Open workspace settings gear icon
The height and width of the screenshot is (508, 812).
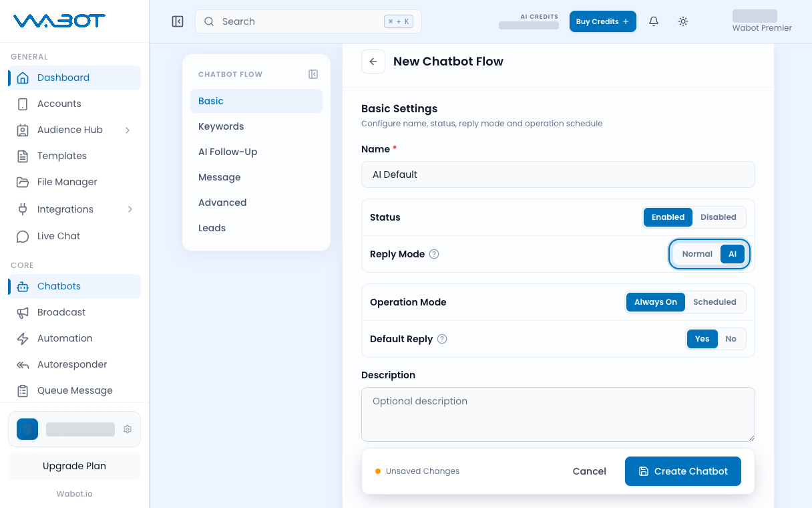(128, 429)
